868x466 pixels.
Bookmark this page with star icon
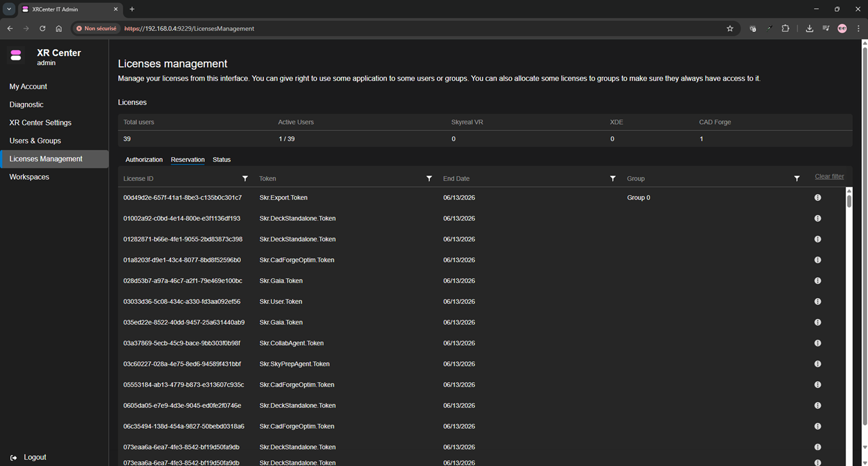click(x=730, y=28)
